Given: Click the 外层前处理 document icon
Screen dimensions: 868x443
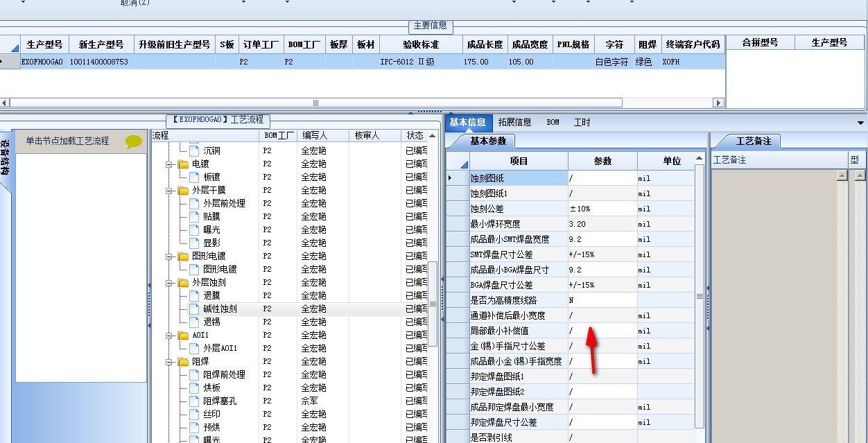Looking at the screenshot, I should point(194,204).
